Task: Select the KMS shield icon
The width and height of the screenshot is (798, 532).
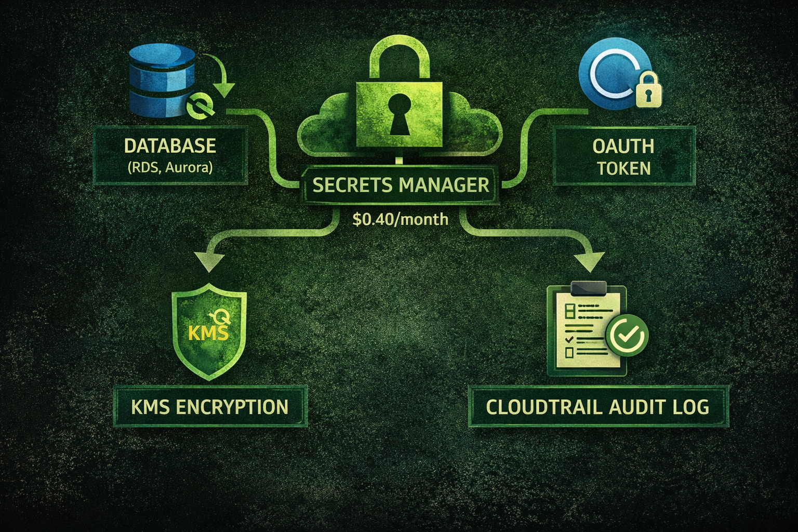Action: pos(209,331)
